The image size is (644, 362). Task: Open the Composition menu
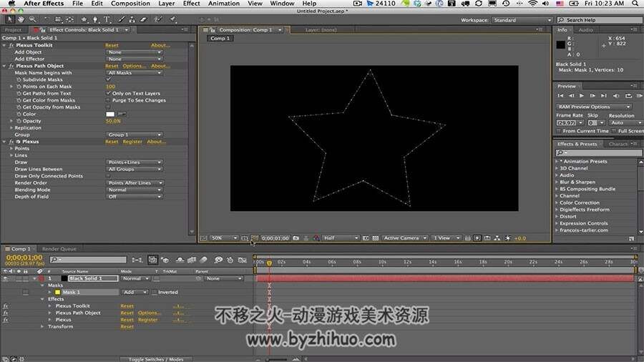[x=130, y=4]
